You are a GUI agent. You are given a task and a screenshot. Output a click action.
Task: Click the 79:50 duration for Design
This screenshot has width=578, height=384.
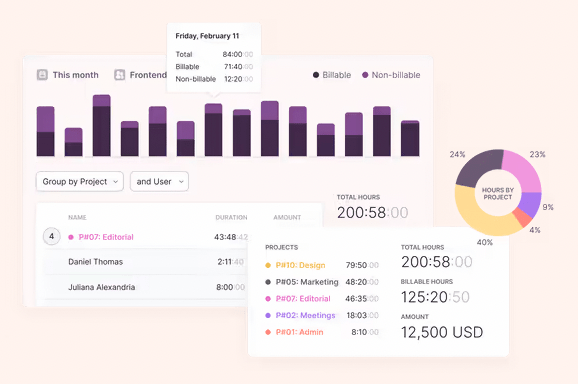[x=362, y=265]
